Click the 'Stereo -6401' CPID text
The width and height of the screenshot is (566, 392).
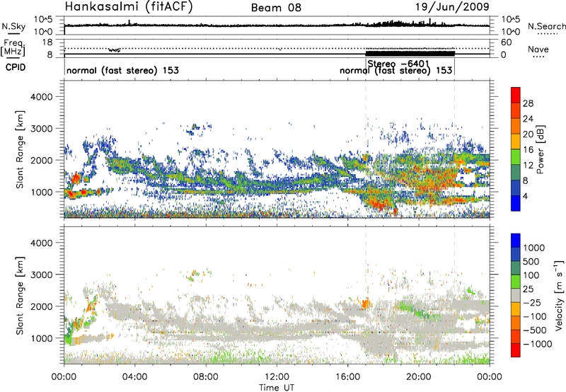tap(398, 64)
